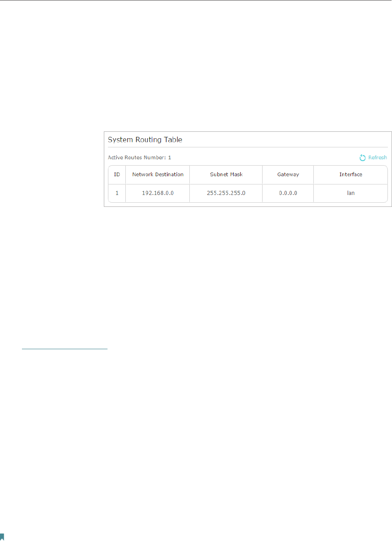Select the 192.168.0.0 destination cell

click(x=157, y=193)
